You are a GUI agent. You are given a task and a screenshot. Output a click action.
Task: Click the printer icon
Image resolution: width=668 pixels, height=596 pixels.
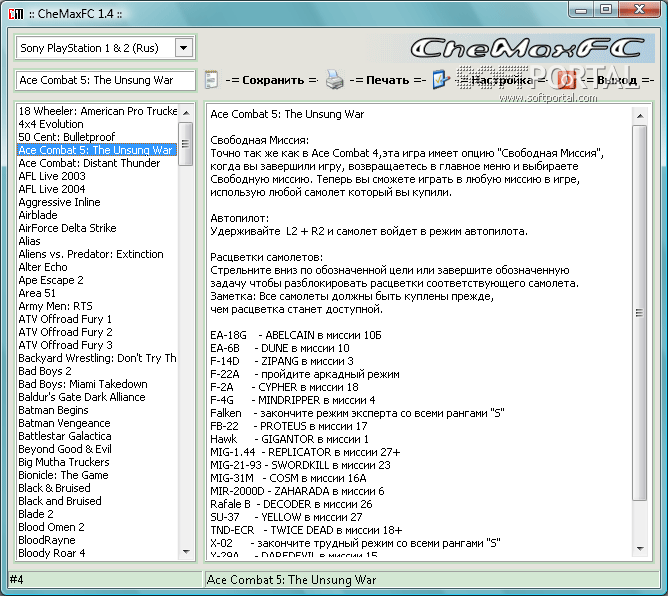click(x=334, y=80)
